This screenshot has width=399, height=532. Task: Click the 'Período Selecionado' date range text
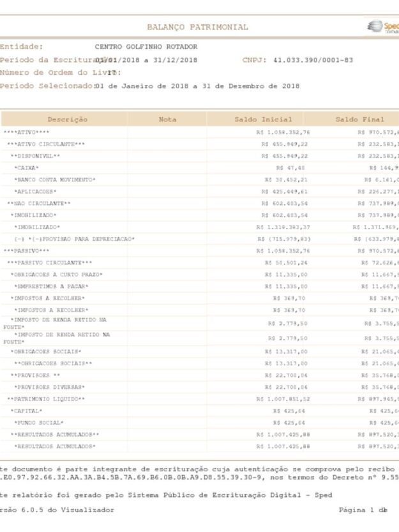pos(197,86)
